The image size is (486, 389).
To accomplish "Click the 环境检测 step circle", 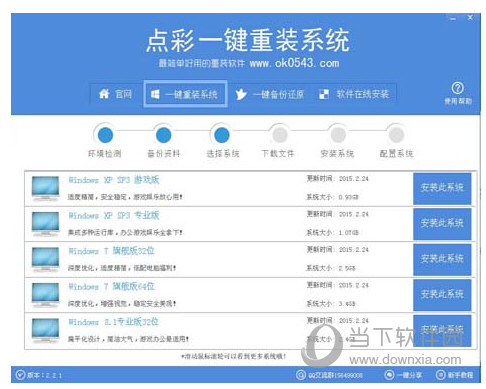I will pos(105,135).
